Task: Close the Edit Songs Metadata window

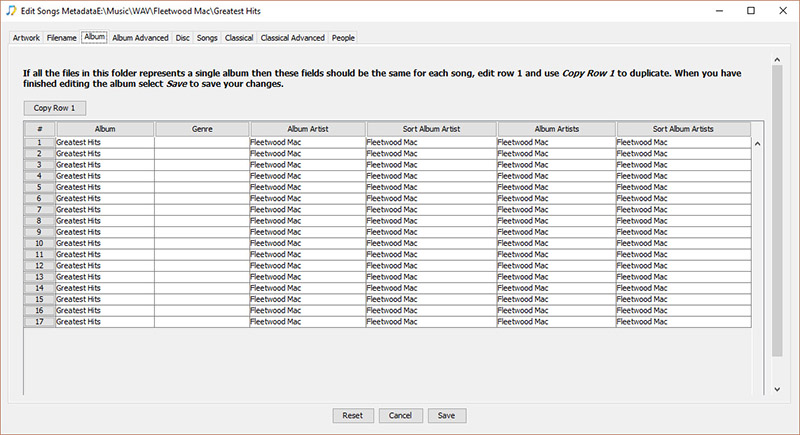Action: coord(783,11)
